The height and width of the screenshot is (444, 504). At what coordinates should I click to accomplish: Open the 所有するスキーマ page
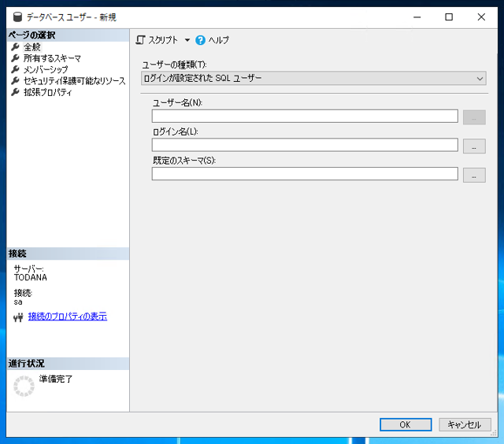point(52,58)
